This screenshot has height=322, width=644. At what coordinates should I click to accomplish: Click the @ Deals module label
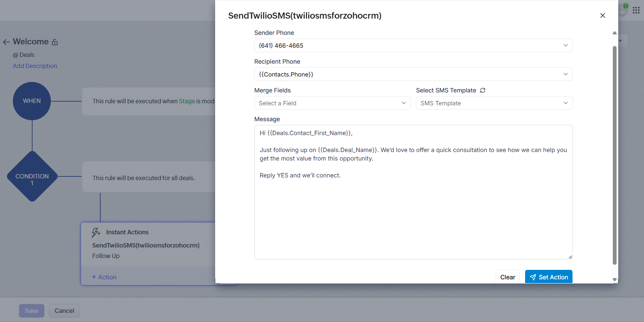24,55
